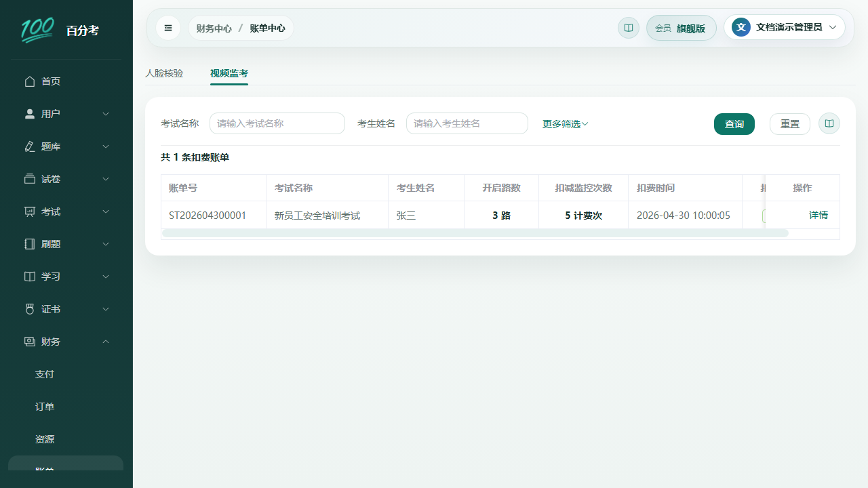Expand the 试卷 menu chevron
868x488 pixels.
click(x=106, y=179)
